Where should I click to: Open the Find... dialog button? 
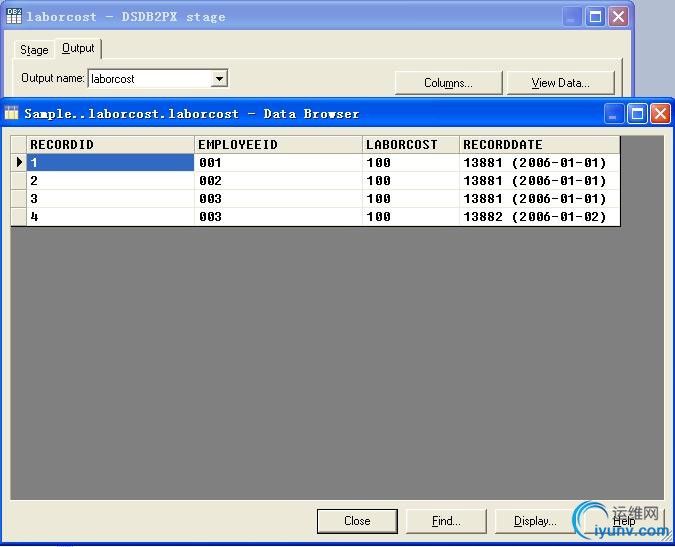[446, 521]
